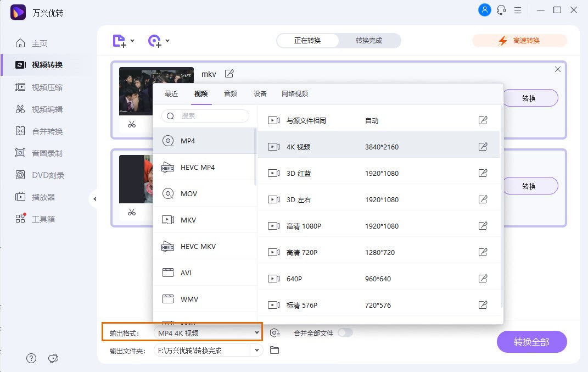Click the add file icon in toolbar
Image resolution: width=588 pixels, height=372 pixels.
[x=120, y=41]
